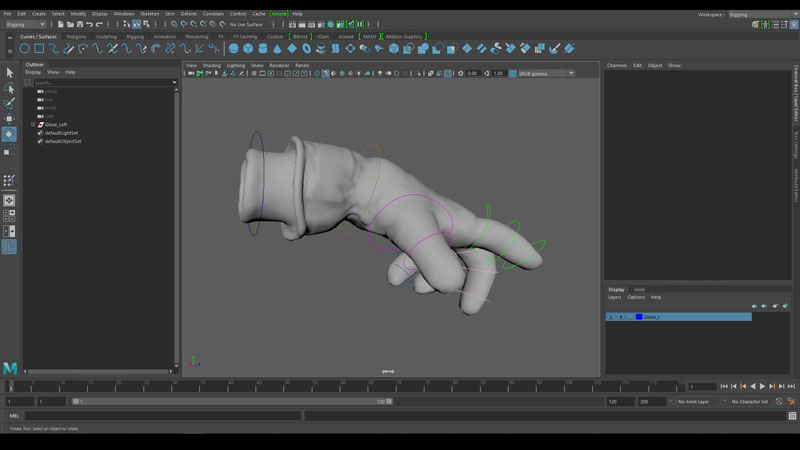Click the Anim layer editor tab
This screenshot has height=450, width=800.
[x=640, y=290]
